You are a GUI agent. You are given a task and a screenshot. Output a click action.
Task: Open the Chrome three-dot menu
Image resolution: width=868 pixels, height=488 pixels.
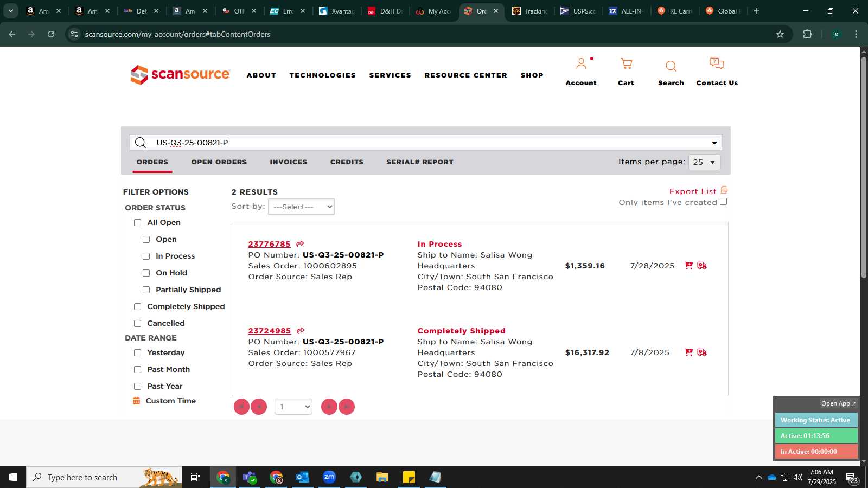coord(856,34)
